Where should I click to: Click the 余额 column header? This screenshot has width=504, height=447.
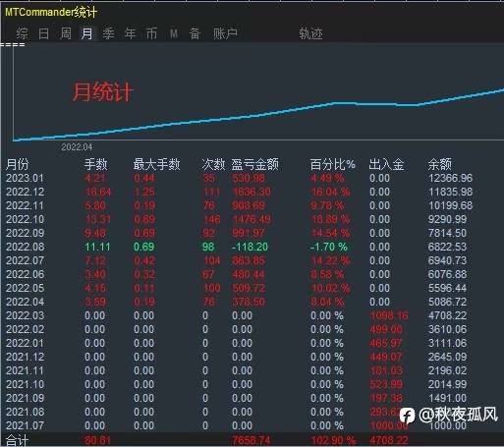pyautogui.click(x=440, y=164)
